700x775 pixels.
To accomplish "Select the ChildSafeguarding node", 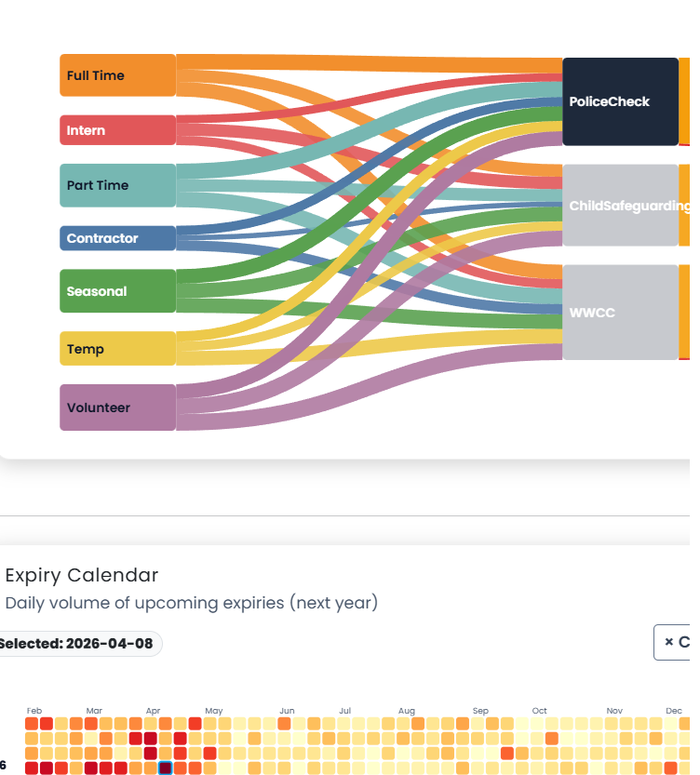I will [620, 206].
